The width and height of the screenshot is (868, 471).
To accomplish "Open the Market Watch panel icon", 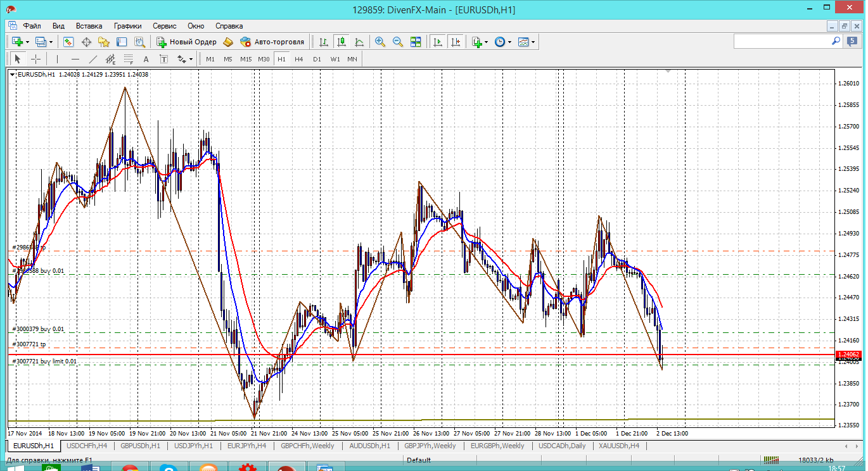I will [x=68, y=42].
